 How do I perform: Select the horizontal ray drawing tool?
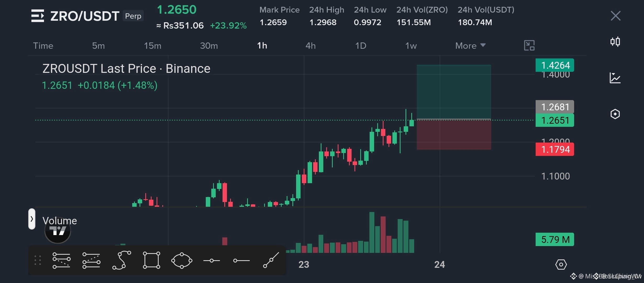241,260
